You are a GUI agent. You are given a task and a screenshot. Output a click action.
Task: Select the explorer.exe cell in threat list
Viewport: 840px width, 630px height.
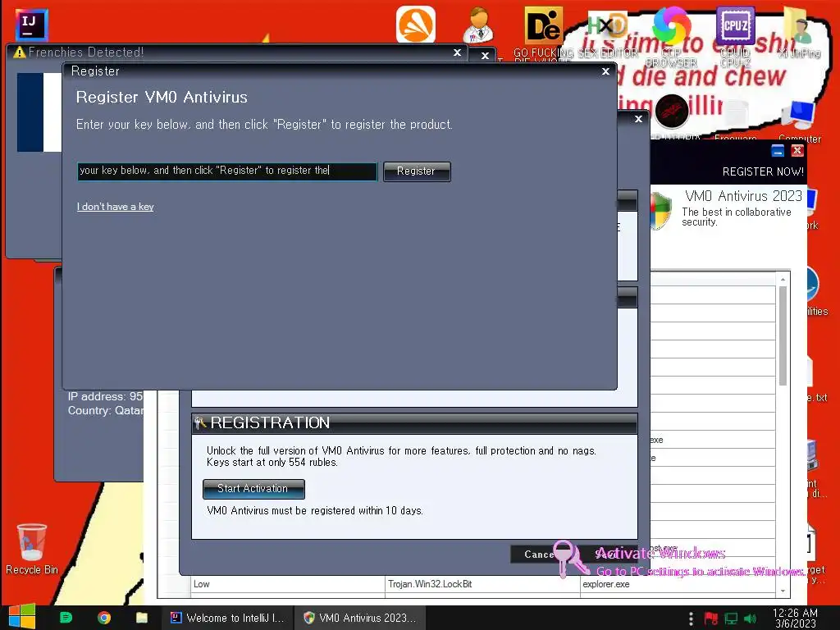678,584
